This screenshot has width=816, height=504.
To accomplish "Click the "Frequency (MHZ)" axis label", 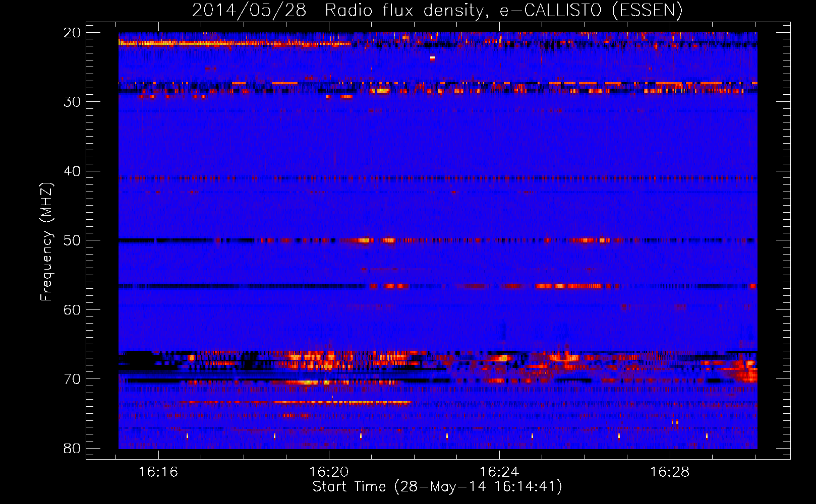I will (x=46, y=241).
